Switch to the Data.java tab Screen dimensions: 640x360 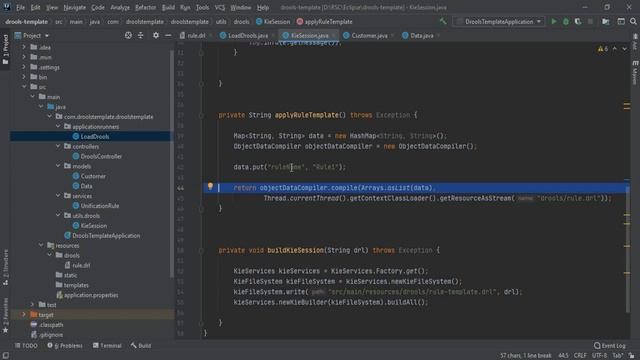point(421,36)
